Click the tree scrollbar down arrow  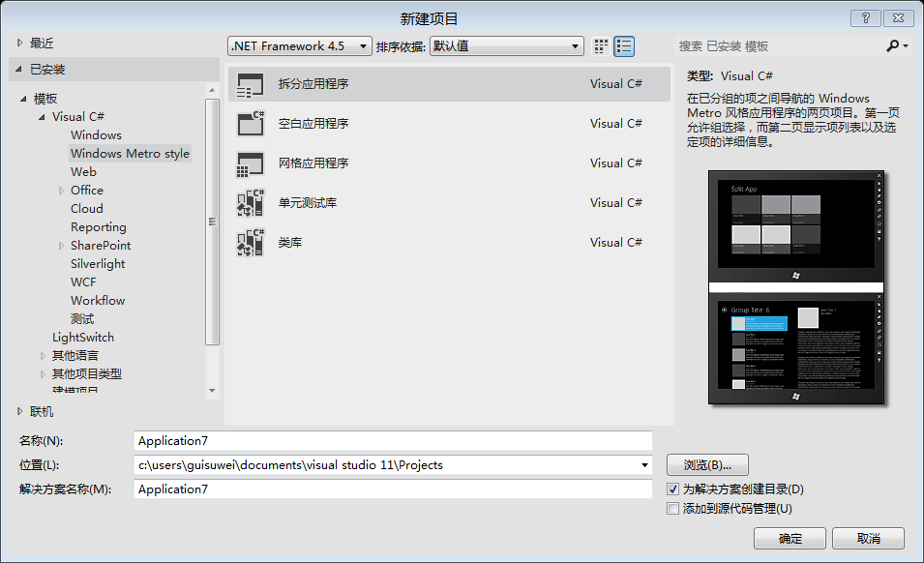point(212,391)
